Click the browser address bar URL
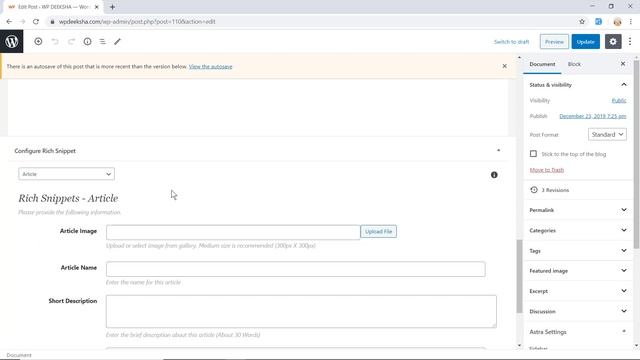640x360 pixels. (x=137, y=22)
